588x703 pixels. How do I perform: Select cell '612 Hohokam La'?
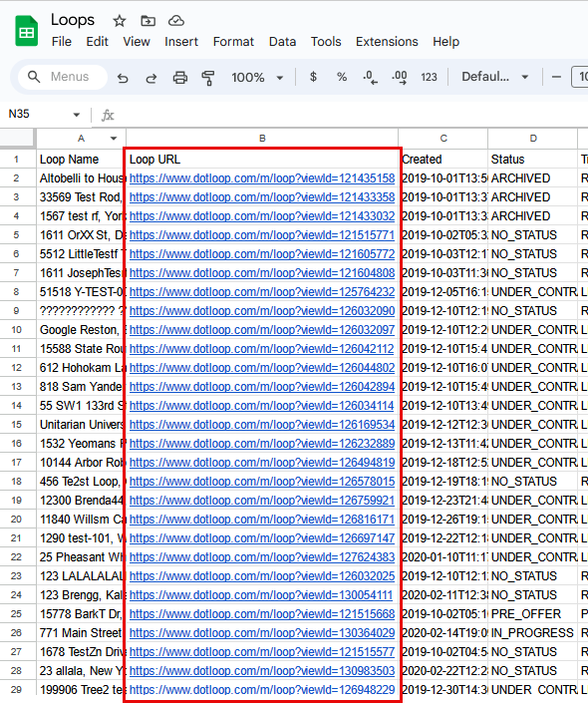click(x=81, y=368)
